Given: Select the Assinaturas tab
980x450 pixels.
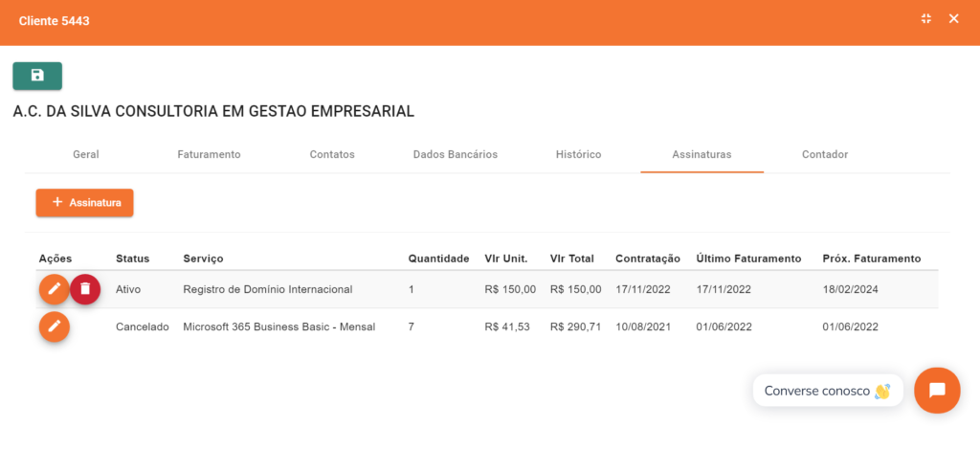Looking at the screenshot, I should point(702,154).
